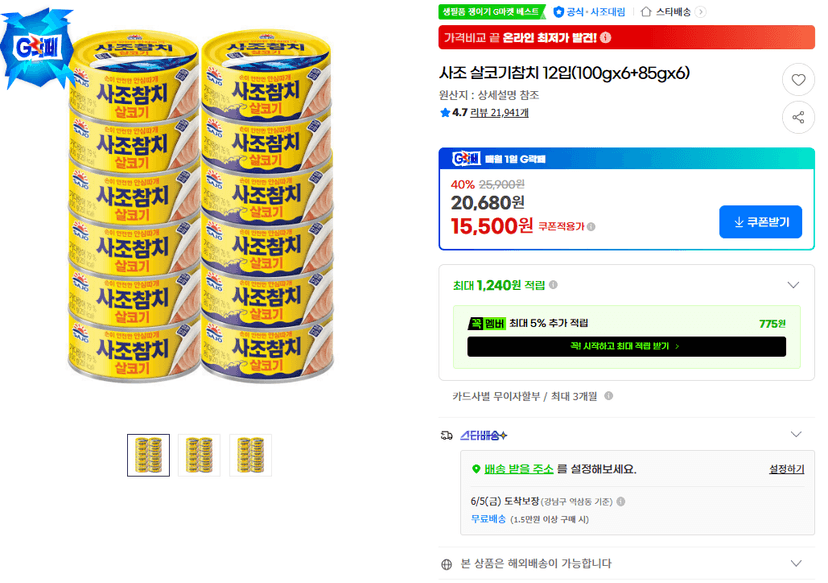The height and width of the screenshot is (583, 828).
Task: Expand the 해외배송 가능 section
Action: point(796,563)
